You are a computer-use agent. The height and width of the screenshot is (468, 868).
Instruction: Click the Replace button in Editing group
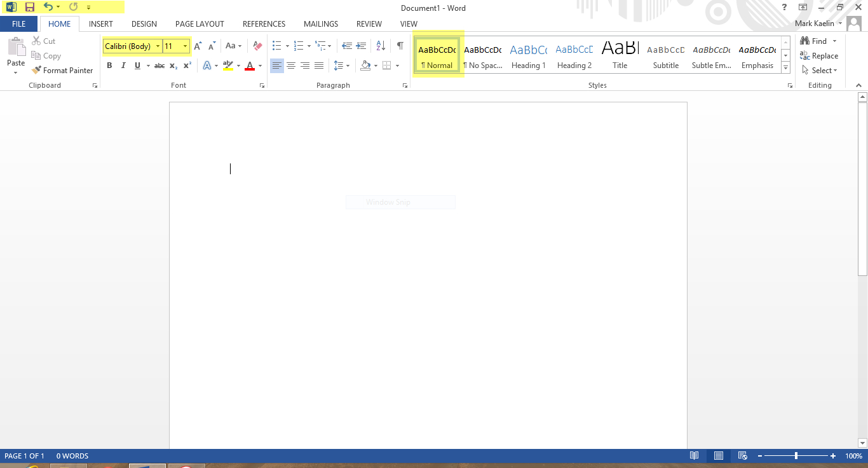[819, 56]
